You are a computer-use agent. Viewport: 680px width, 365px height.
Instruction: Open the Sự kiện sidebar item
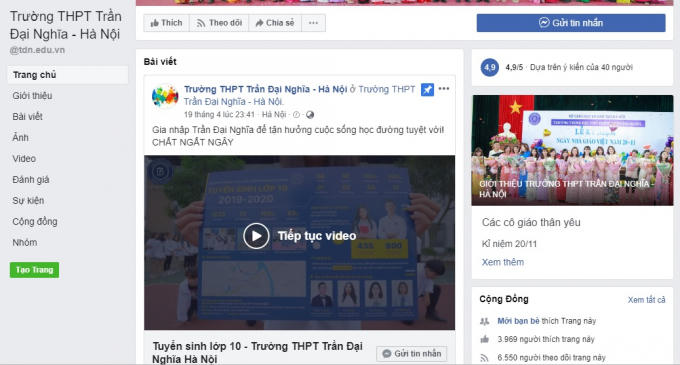pos(28,200)
